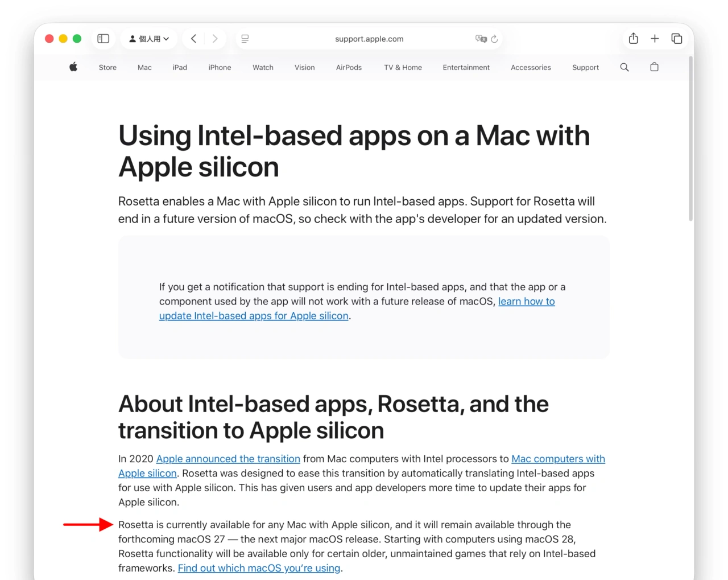
Task: Open the Reader view icon
Action: 245,38
